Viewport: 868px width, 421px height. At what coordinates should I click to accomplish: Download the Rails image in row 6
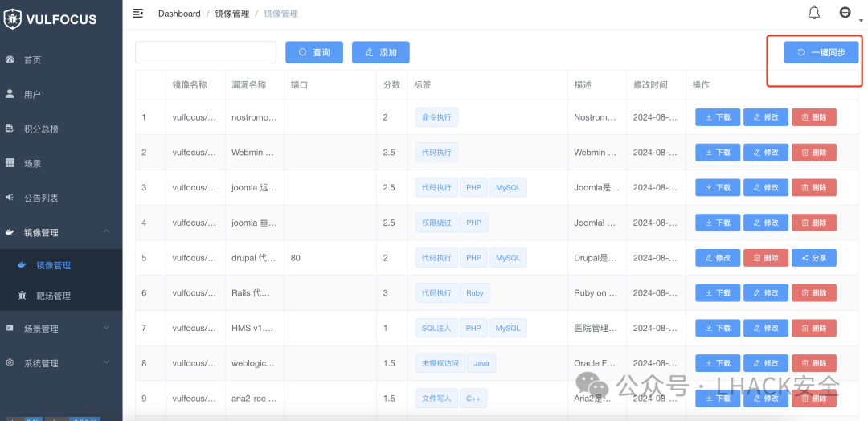(718, 292)
